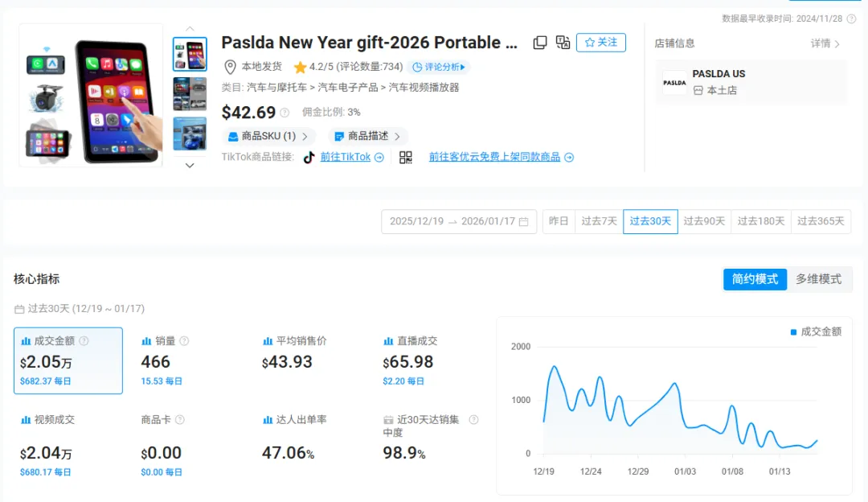Collapse the image thumbnail list via the down chevron
The height and width of the screenshot is (502, 868).
pyautogui.click(x=190, y=166)
